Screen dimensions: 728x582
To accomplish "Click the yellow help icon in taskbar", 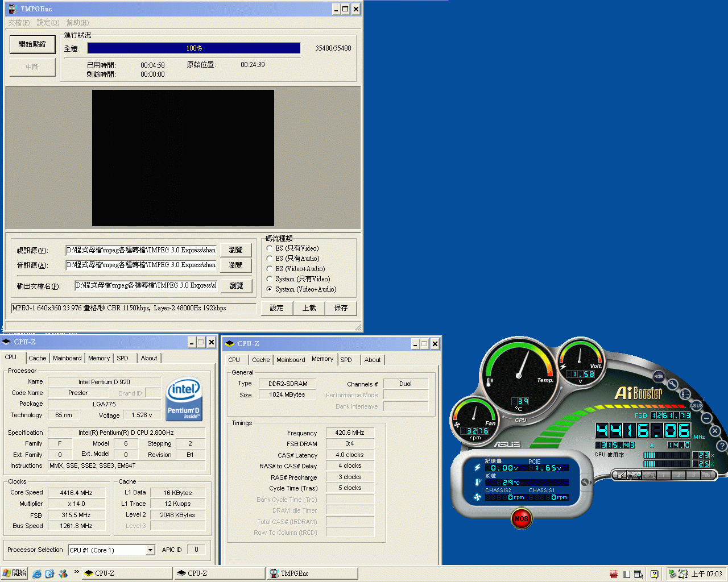I will click(655, 574).
